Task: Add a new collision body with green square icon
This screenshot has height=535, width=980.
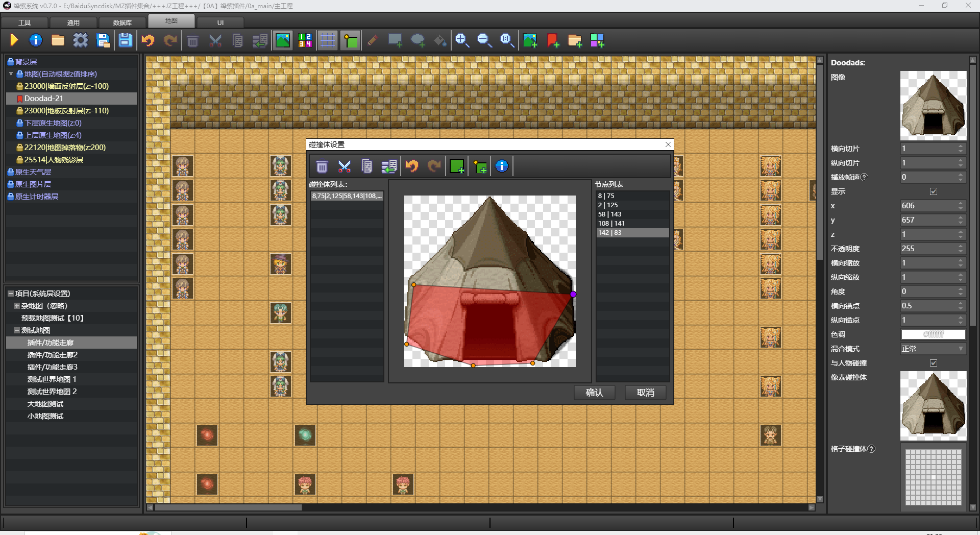Action: click(x=457, y=166)
